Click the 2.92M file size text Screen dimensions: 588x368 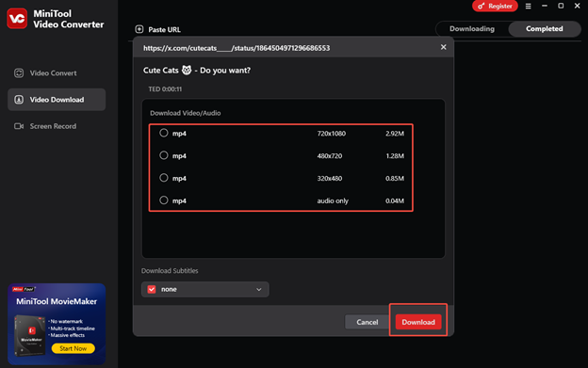click(395, 134)
